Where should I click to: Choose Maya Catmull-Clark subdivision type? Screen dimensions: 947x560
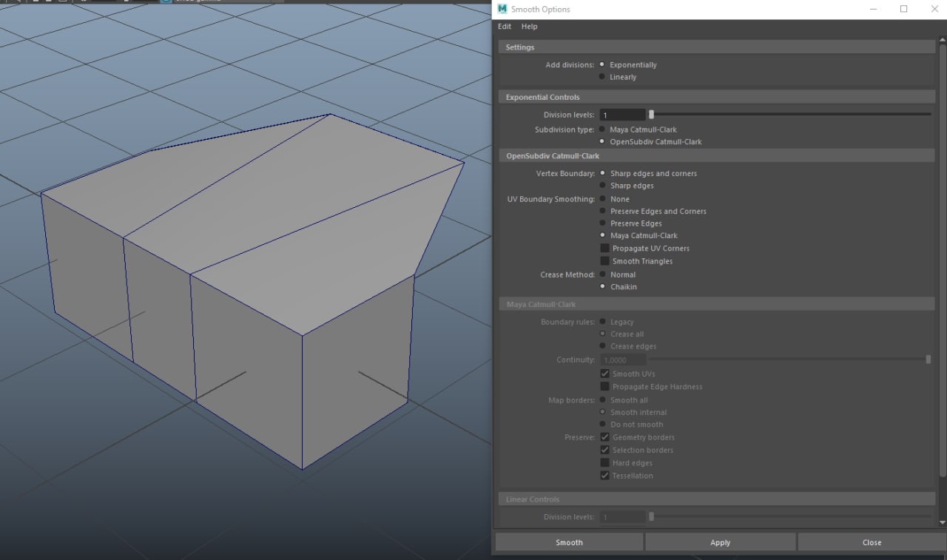pos(602,129)
